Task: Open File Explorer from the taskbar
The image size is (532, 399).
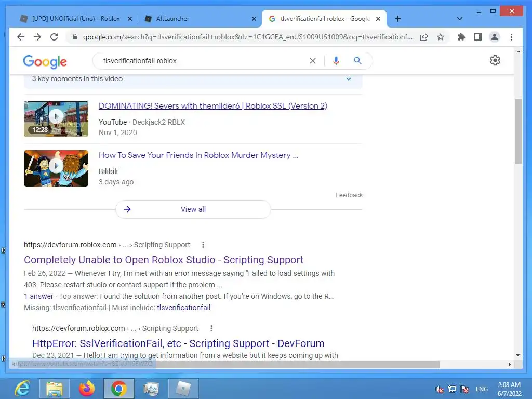Action: tap(55, 389)
